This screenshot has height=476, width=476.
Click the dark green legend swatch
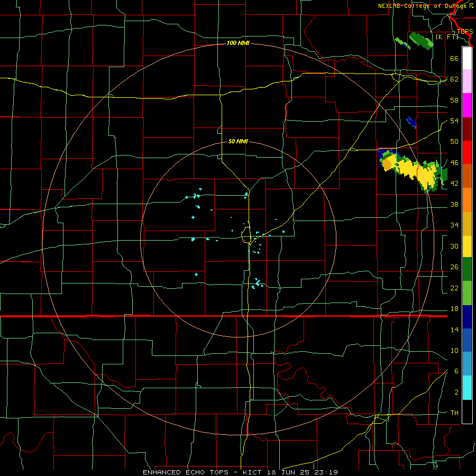(467, 269)
